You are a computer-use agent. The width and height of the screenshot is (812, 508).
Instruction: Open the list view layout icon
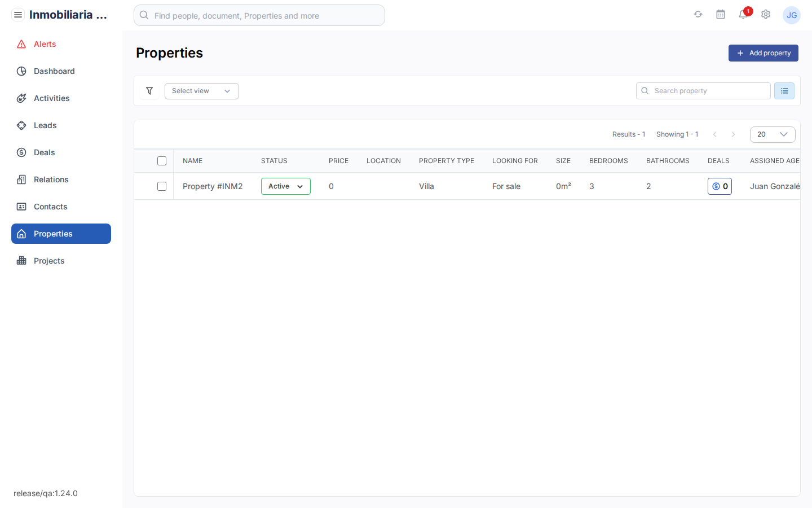pos(784,90)
